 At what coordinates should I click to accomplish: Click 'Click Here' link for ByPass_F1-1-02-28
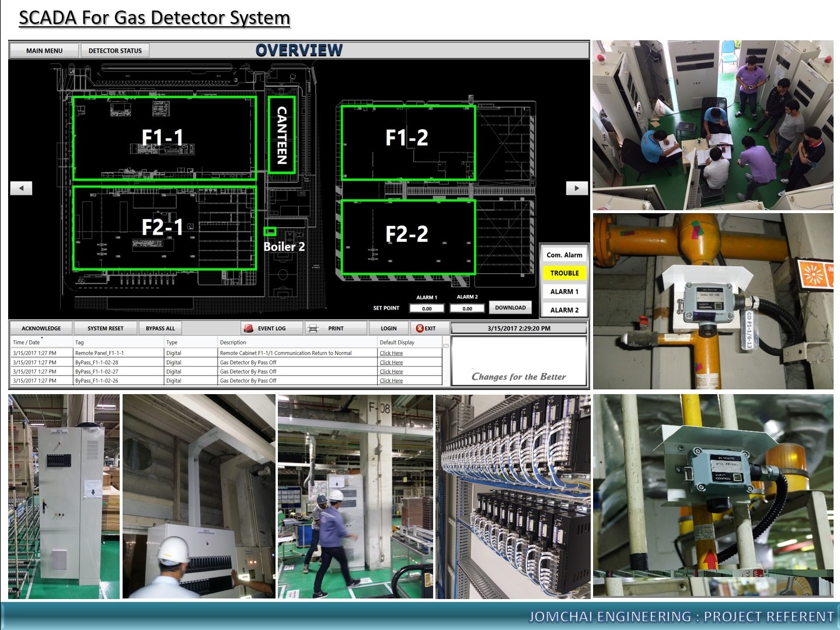click(x=391, y=363)
